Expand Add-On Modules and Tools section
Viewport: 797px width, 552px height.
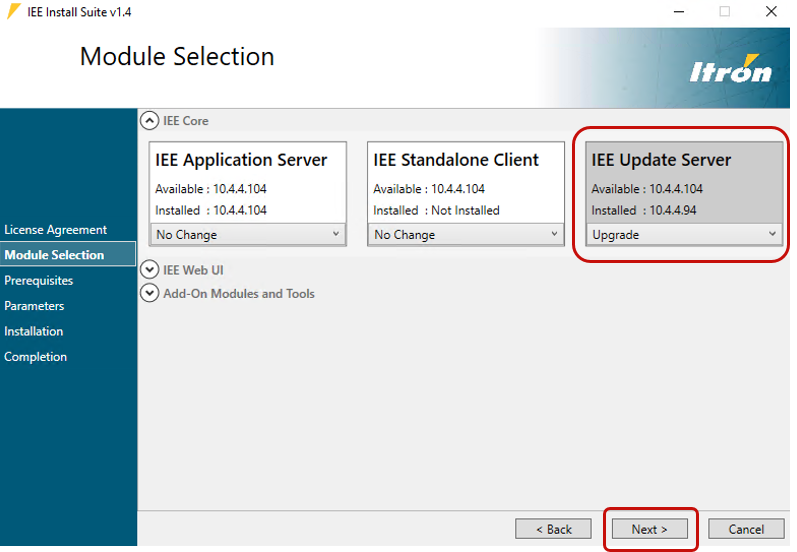pyautogui.click(x=149, y=293)
